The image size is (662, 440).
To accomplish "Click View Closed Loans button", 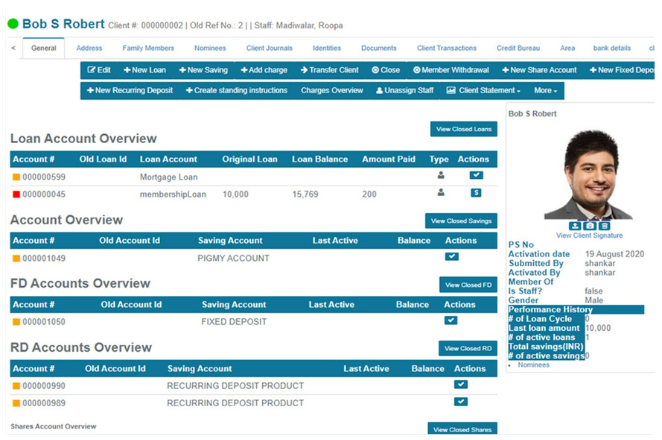I will pyautogui.click(x=464, y=129).
